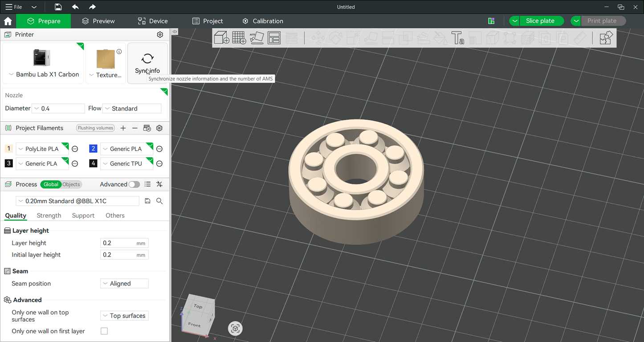
Task: Open printer settings gear icon
Action: click(160, 34)
